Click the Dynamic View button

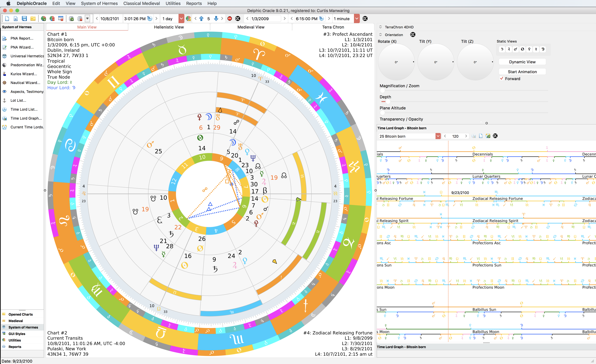(522, 62)
